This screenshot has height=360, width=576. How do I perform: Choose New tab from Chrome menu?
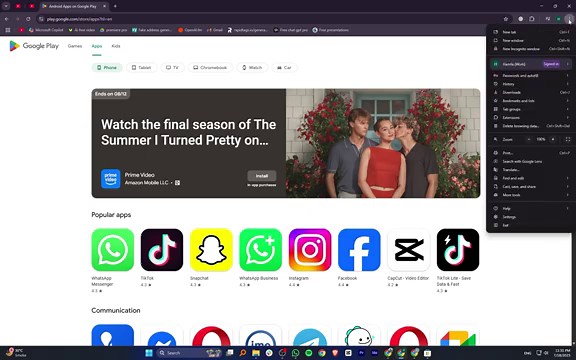click(x=531, y=32)
